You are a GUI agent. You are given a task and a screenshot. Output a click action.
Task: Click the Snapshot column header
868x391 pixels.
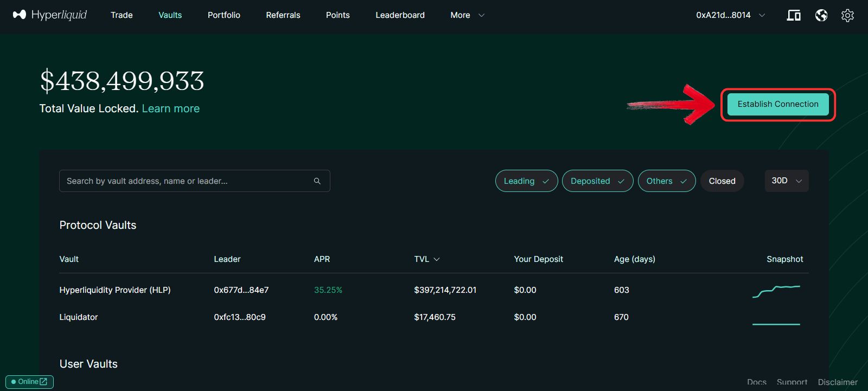(785, 259)
